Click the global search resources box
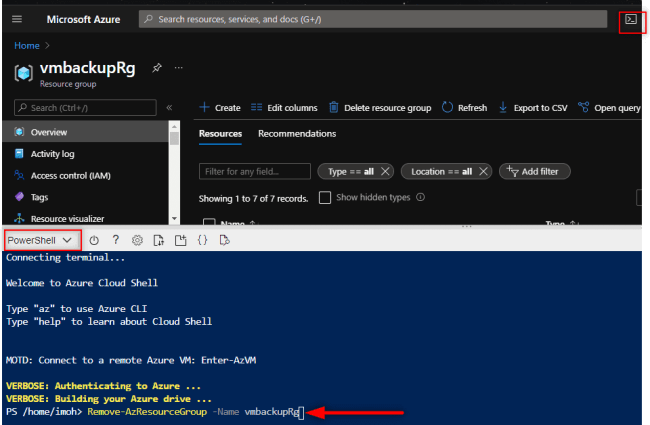This screenshot has height=425, width=650. [373, 19]
